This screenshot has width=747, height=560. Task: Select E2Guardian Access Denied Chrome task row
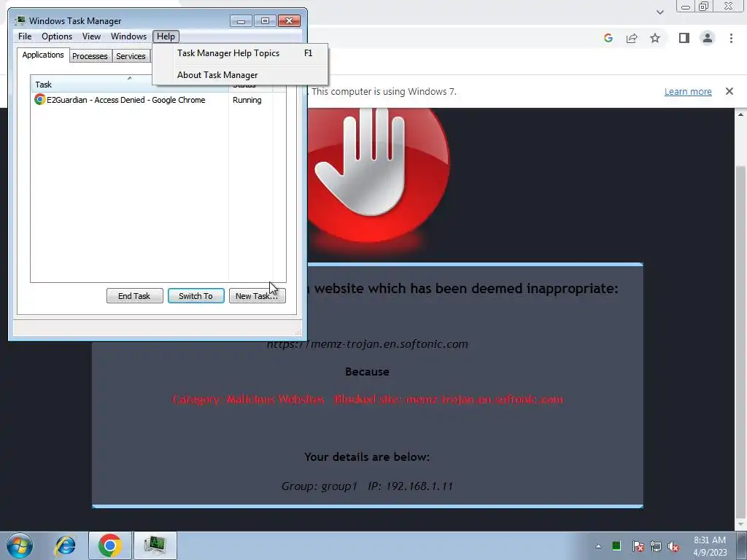click(158, 100)
